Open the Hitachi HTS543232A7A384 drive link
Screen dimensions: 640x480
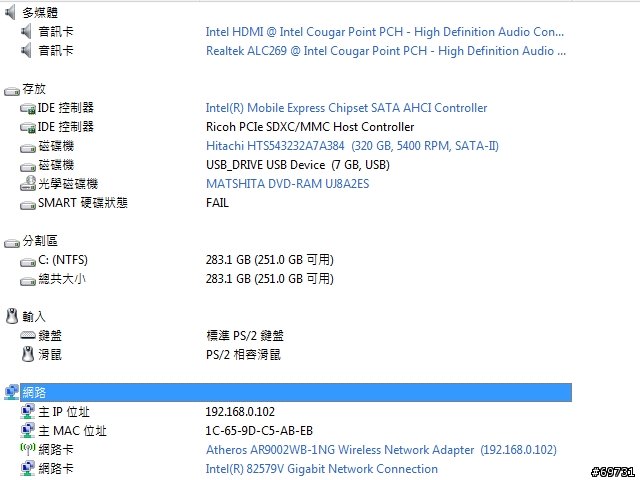click(352, 146)
